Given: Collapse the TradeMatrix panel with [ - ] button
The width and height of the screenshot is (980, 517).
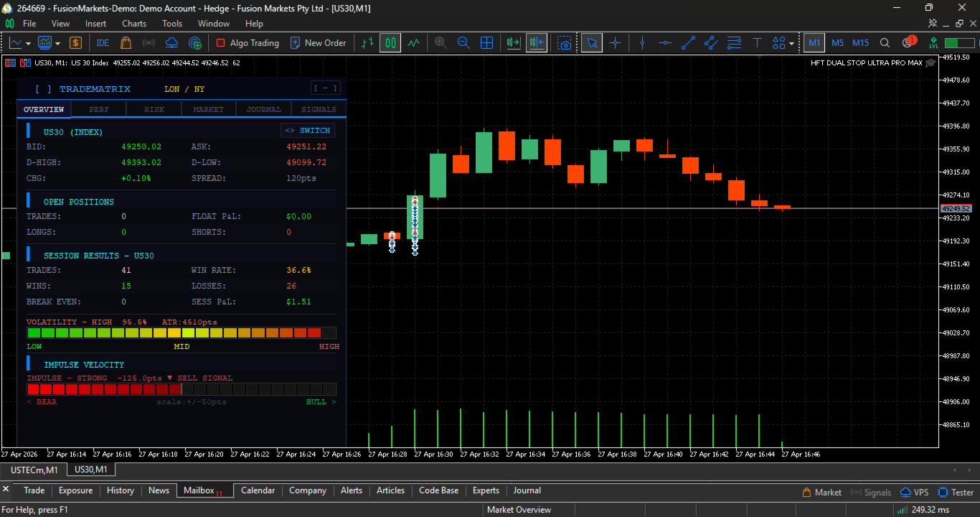Looking at the screenshot, I should coord(326,88).
